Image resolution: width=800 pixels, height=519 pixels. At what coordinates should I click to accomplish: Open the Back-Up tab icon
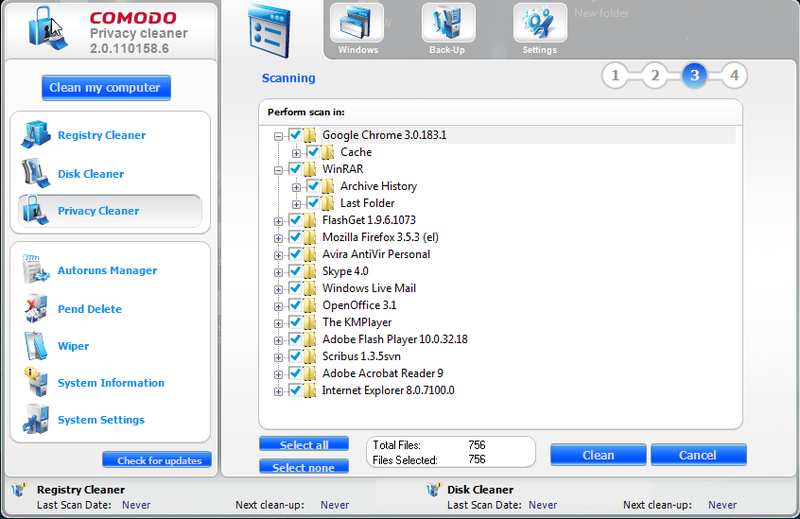pos(448,23)
